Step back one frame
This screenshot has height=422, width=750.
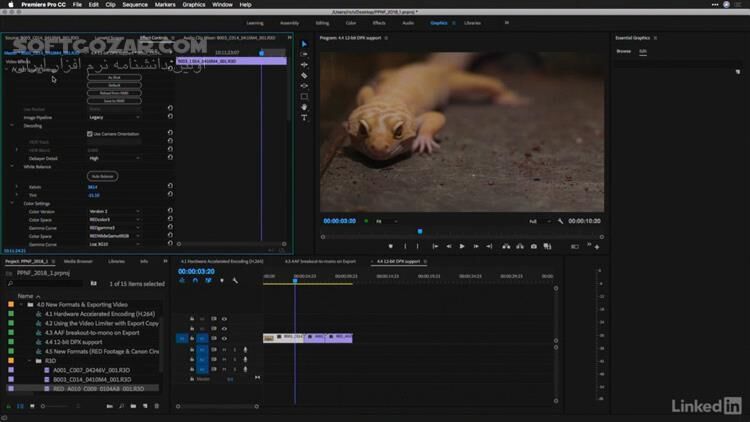pos(449,246)
